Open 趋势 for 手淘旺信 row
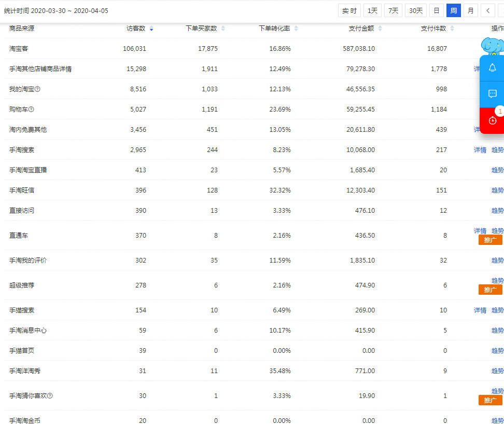The image size is (504, 425). (x=498, y=190)
